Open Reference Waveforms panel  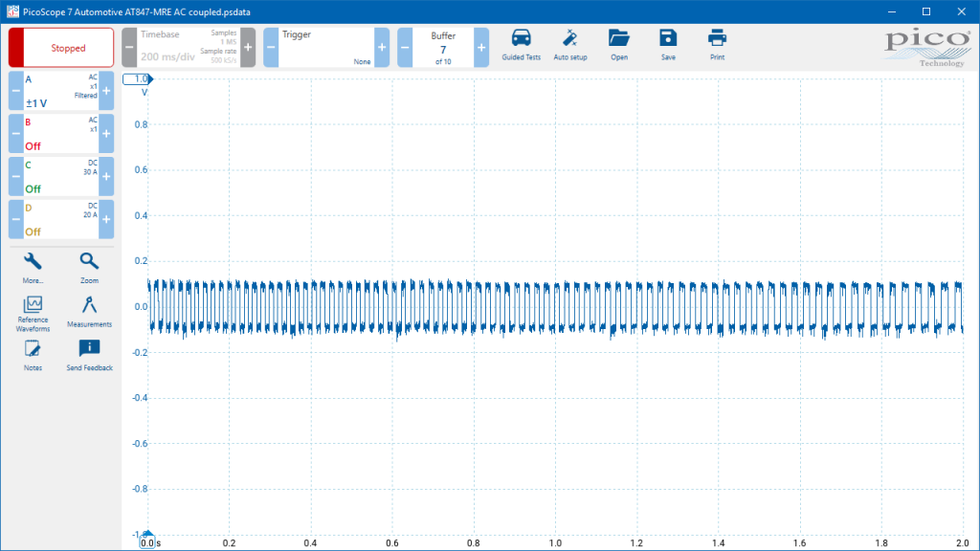33,314
